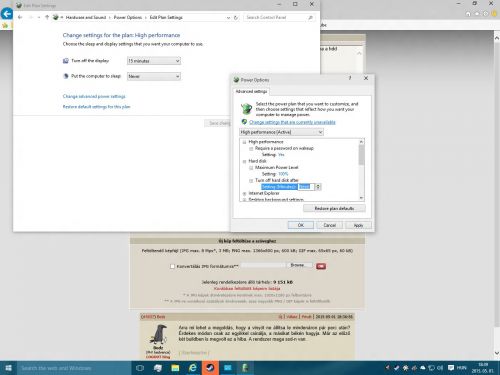This screenshot has height=375, width=500.
Task: Click the Setting (Minutes) value field
Action: (306, 187)
